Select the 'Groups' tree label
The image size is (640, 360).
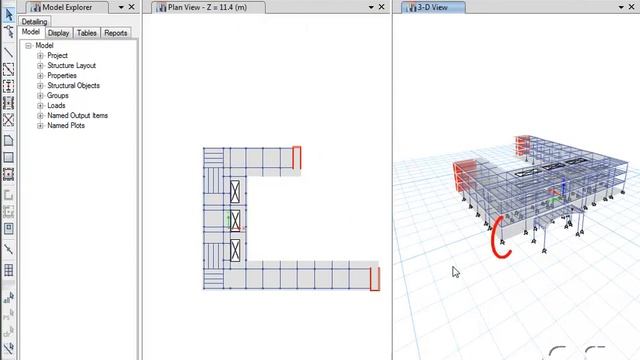[x=58, y=96]
